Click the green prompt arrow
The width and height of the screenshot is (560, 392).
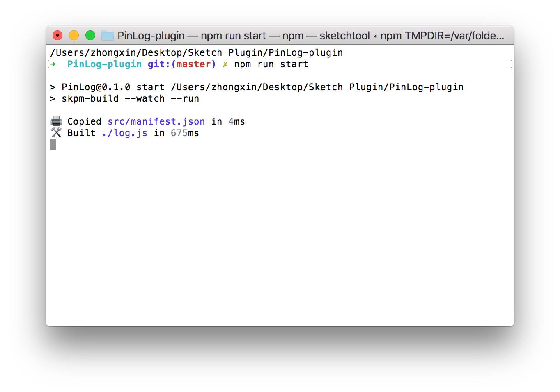[53, 64]
